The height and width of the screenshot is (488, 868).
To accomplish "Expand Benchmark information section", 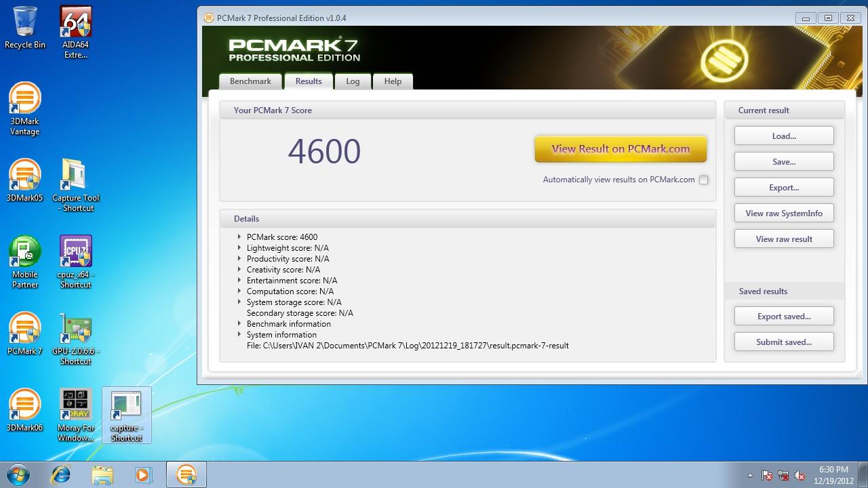I will click(x=239, y=324).
